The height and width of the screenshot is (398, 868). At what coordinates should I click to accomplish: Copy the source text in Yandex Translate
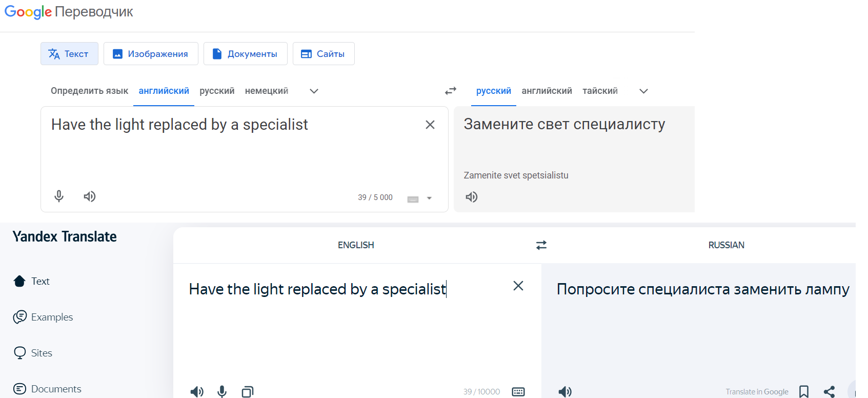point(248,392)
